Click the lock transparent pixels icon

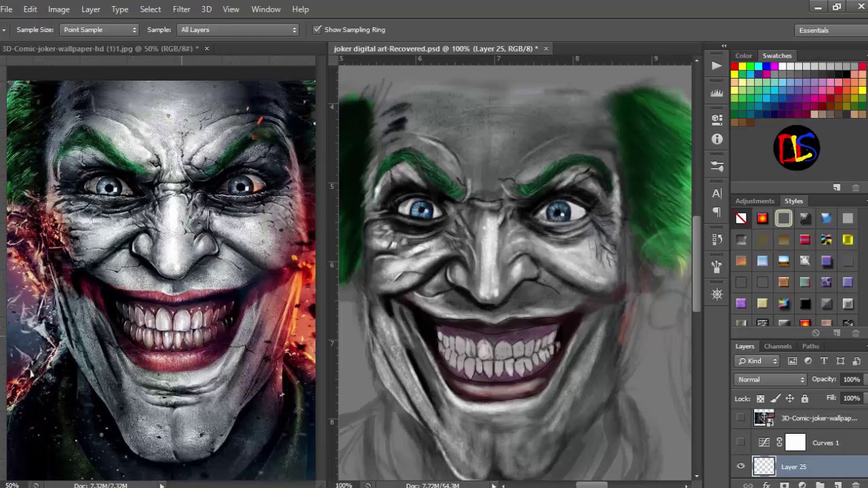pos(761,399)
